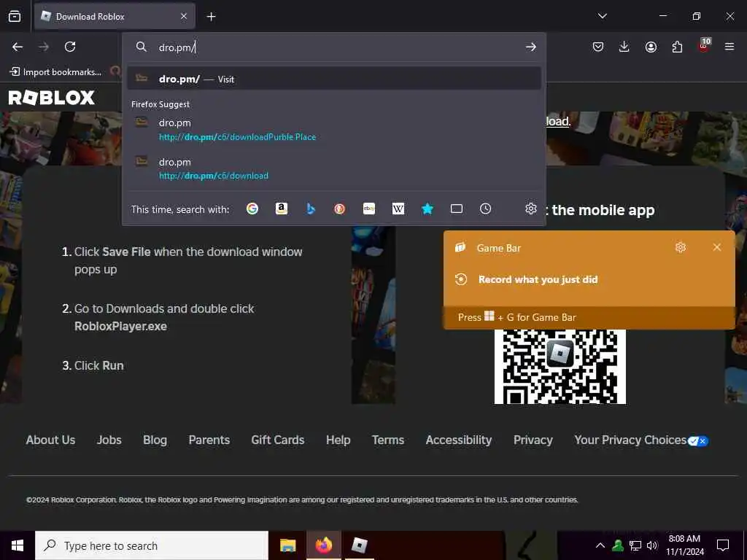Open the Help footer link
The image size is (747, 560).
tap(338, 440)
